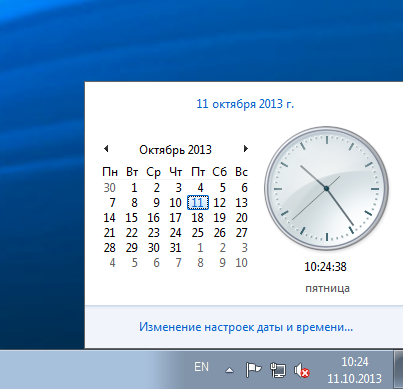403x389 pixels.
Task: Open network connection tray icon
Action: tap(278, 370)
